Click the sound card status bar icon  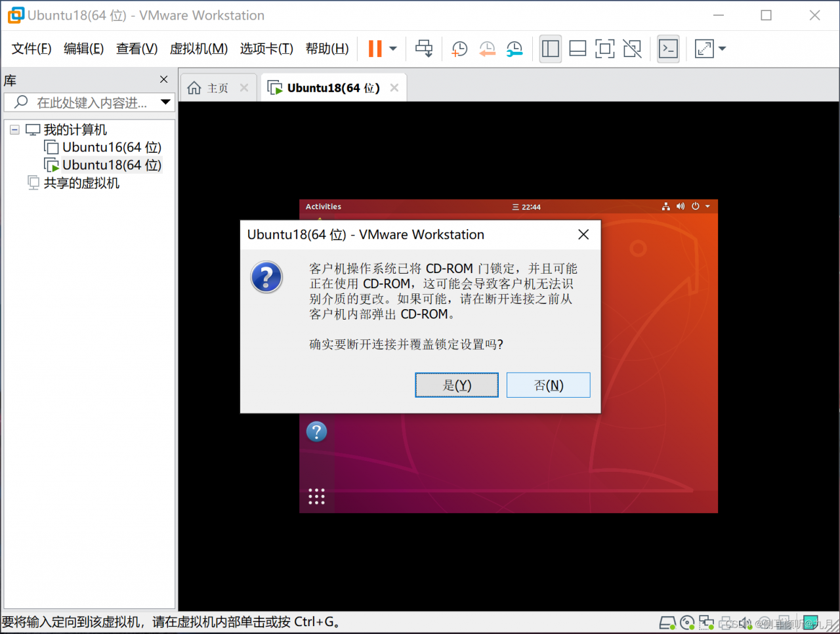pyautogui.click(x=745, y=623)
